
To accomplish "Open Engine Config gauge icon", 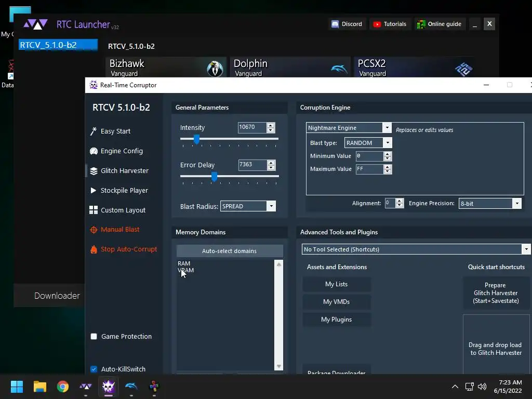I will pyautogui.click(x=94, y=151).
